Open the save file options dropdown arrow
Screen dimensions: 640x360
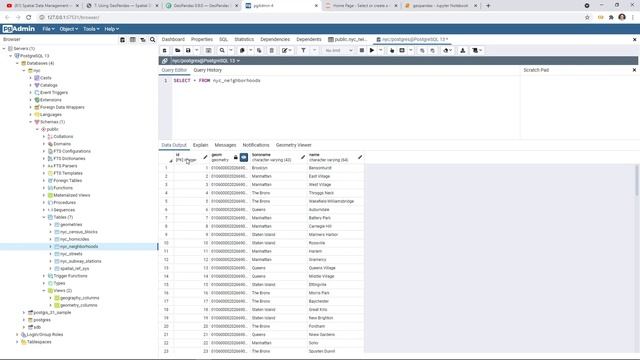pyautogui.click(x=197, y=51)
